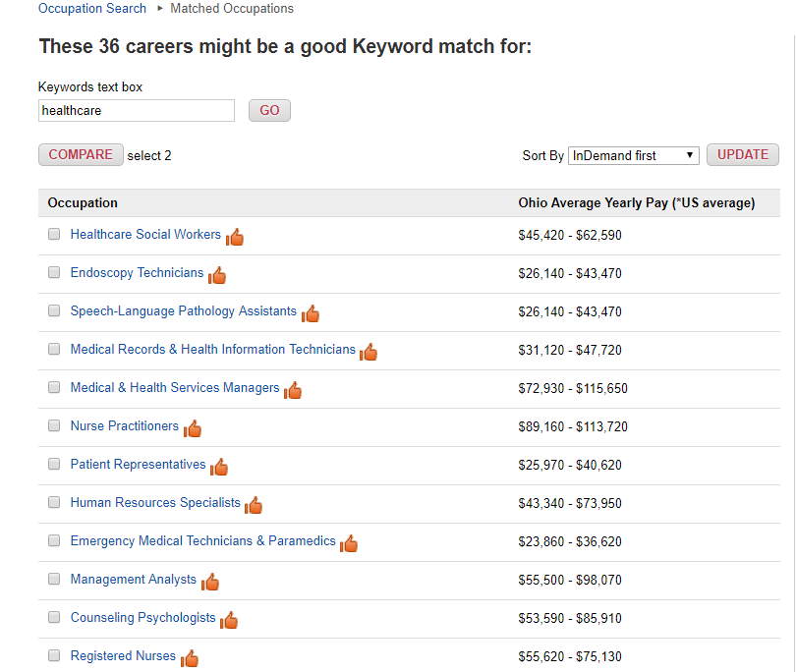Select the Matched Occupations breadcrumb
Screen dimensions: 796x672
point(232,9)
